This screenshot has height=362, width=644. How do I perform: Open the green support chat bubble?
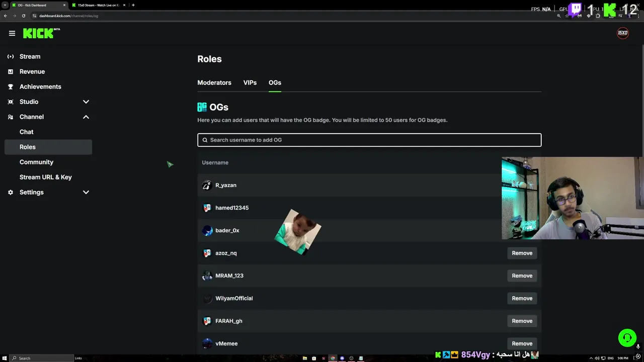pos(627,338)
